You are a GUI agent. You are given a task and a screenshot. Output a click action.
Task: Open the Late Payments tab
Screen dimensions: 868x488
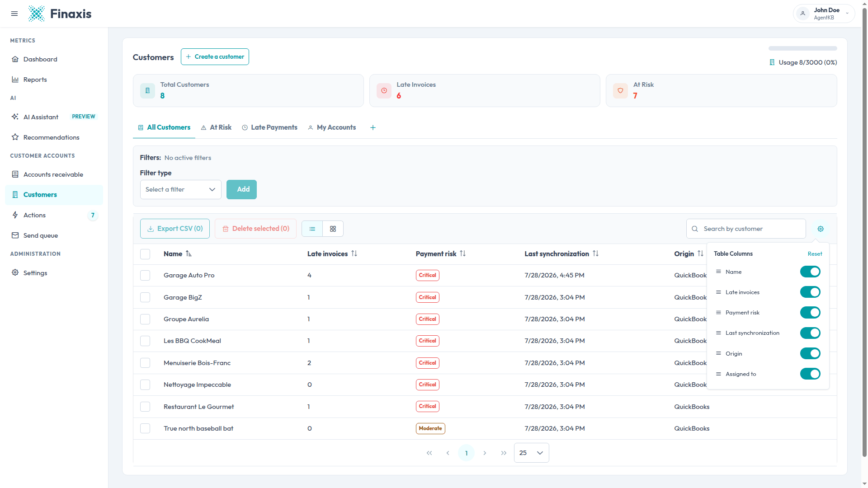coord(269,127)
